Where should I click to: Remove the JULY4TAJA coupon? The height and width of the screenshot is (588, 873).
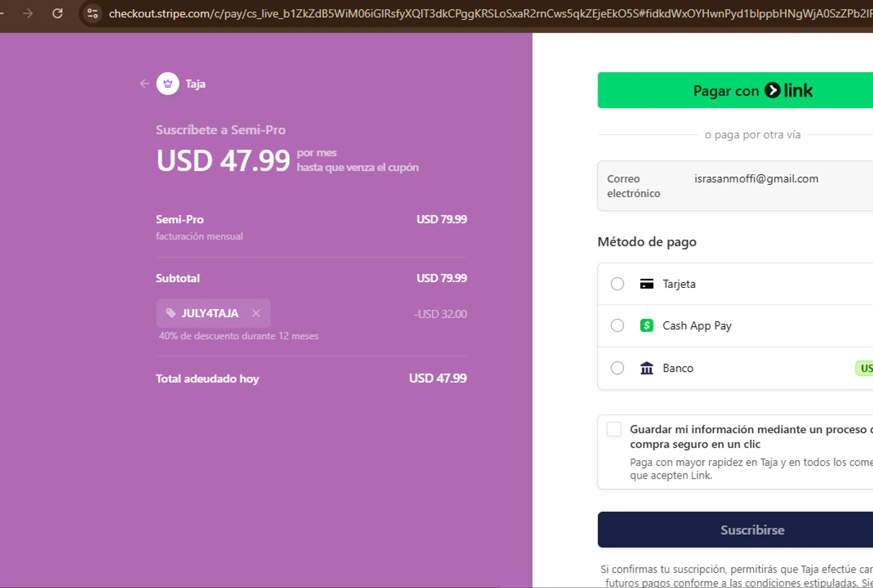[256, 313]
